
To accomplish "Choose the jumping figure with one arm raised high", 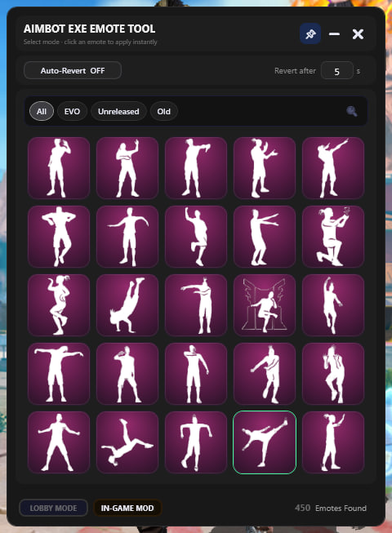I will (333, 305).
